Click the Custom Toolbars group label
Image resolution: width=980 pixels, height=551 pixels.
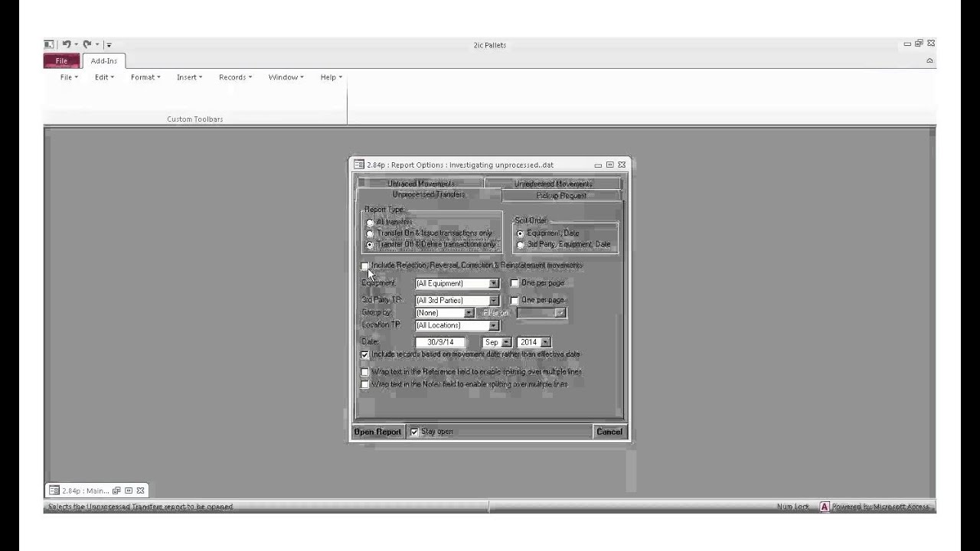tap(195, 119)
